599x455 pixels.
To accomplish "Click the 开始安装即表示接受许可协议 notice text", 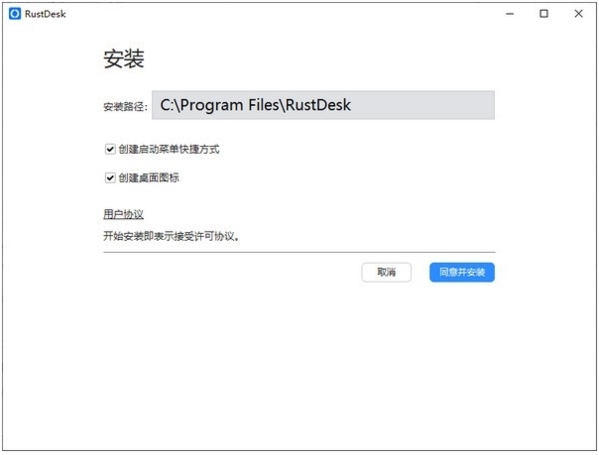I will (x=172, y=236).
